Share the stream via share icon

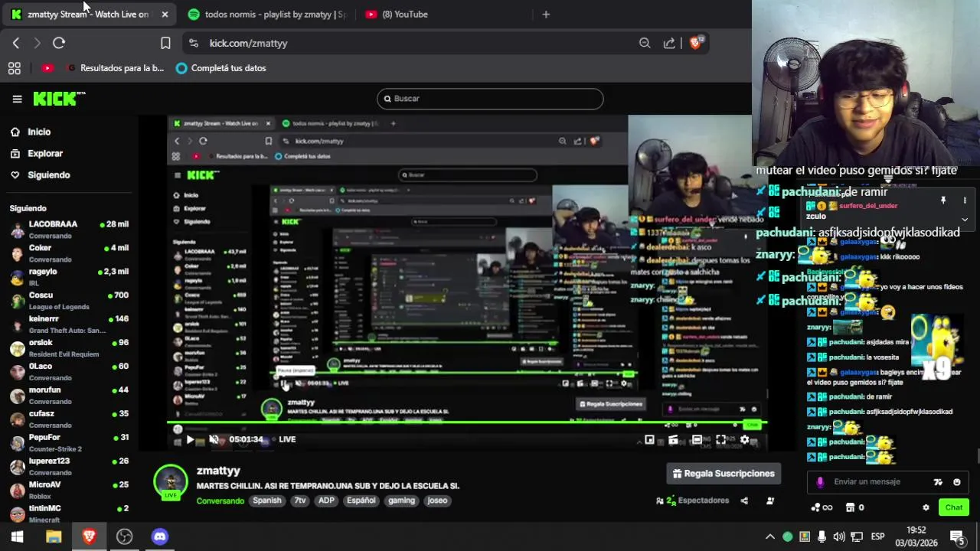point(744,500)
